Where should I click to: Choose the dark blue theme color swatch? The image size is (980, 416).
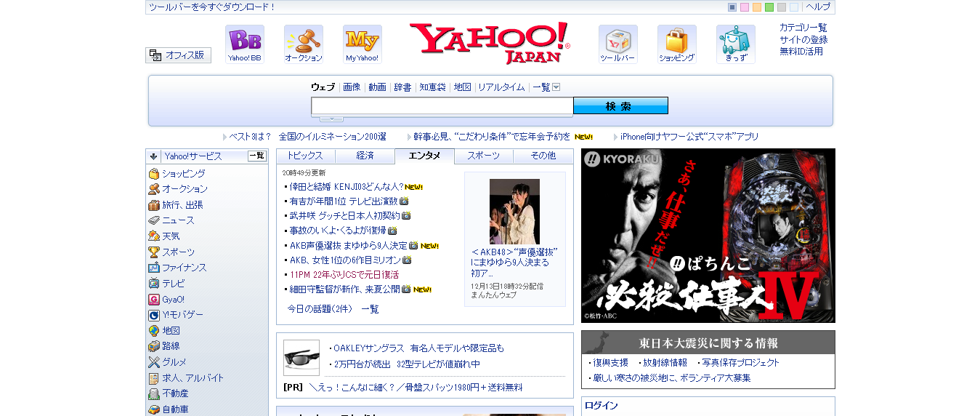(x=732, y=7)
